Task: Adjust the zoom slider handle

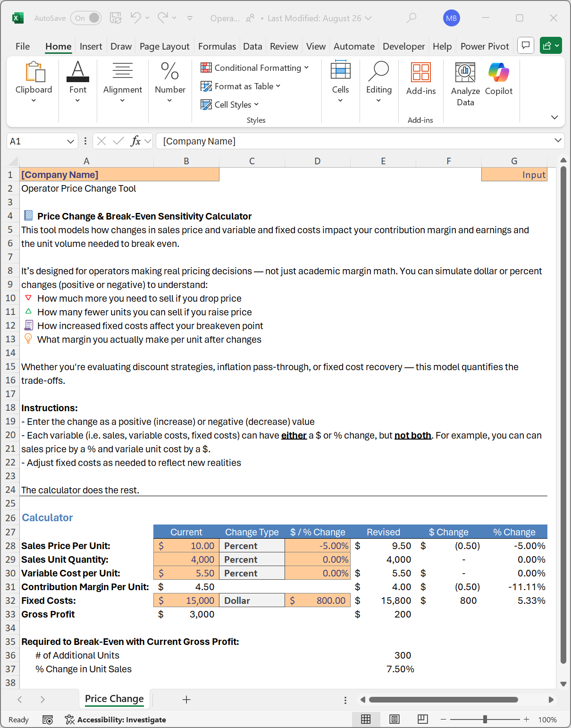Action: pos(485,719)
